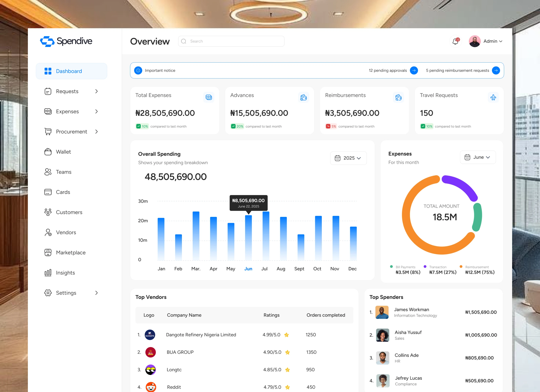Click the search magnifier icon
The image size is (540, 392).
point(184,41)
